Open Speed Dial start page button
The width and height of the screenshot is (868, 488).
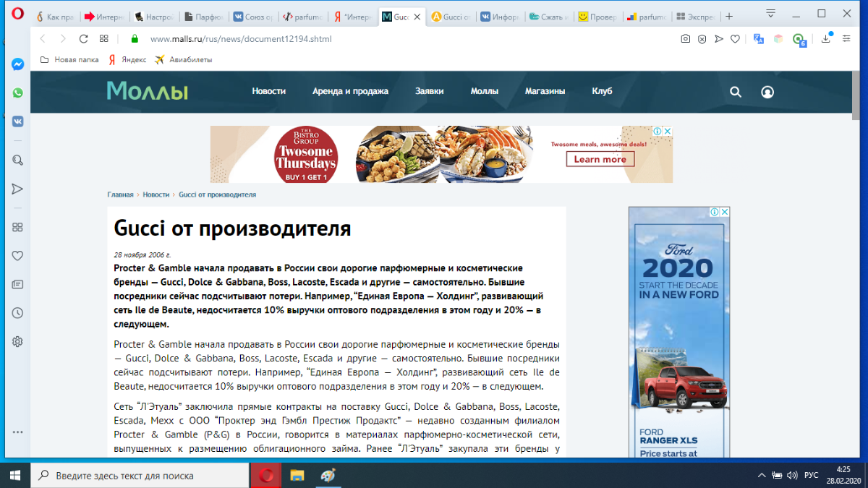(104, 38)
